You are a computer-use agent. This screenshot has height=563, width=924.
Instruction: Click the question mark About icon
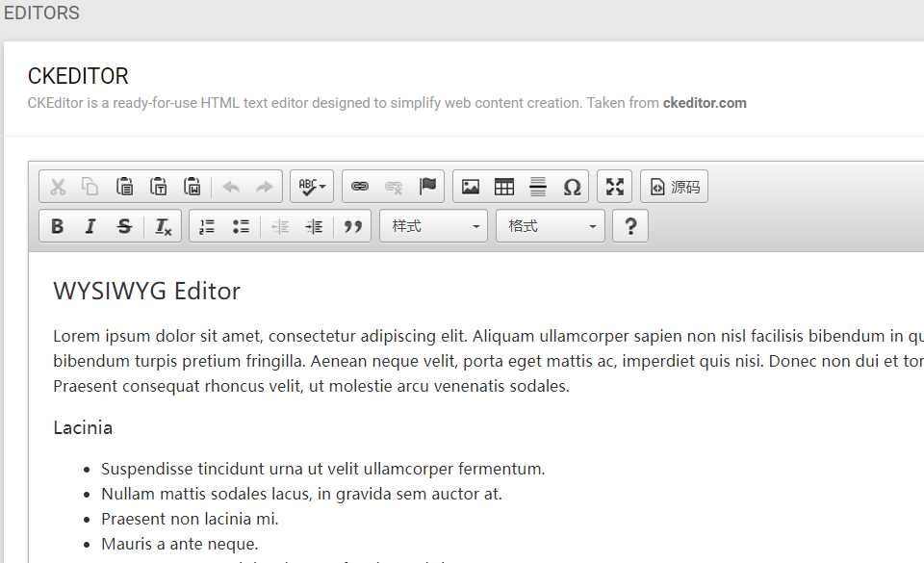pos(629,226)
